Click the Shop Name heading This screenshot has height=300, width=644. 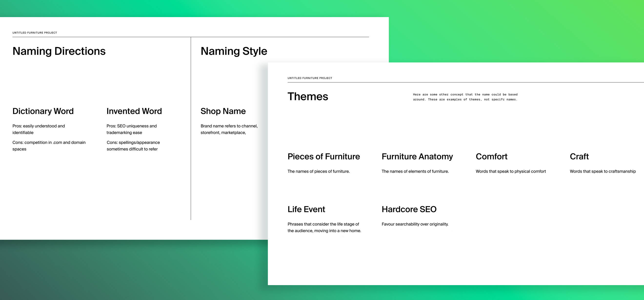point(223,111)
